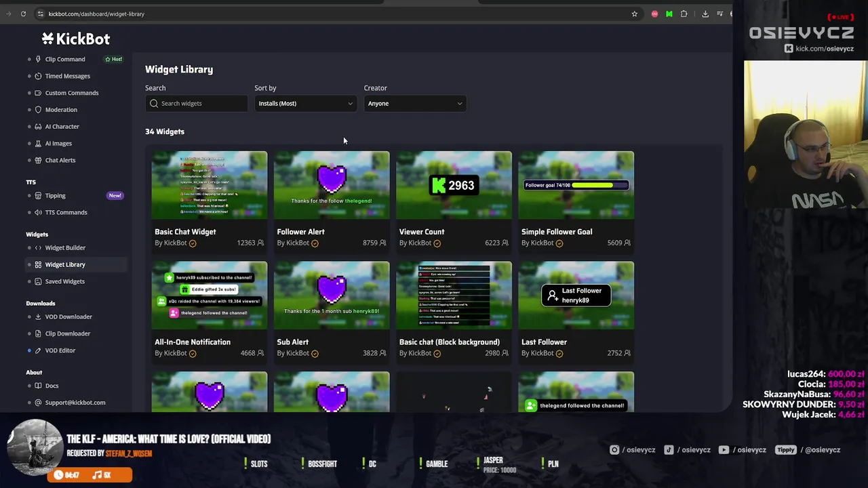
Task: Open the Clip Downloader link
Action: [68, 333]
